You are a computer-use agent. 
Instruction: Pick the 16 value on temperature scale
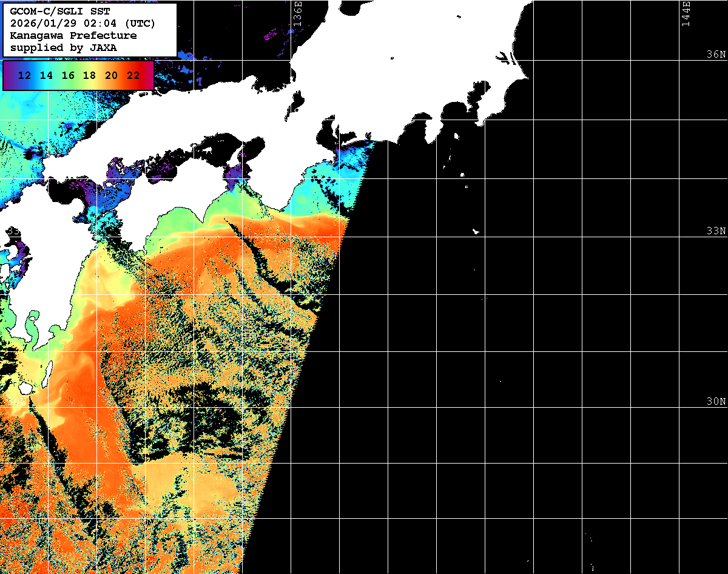[68, 76]
